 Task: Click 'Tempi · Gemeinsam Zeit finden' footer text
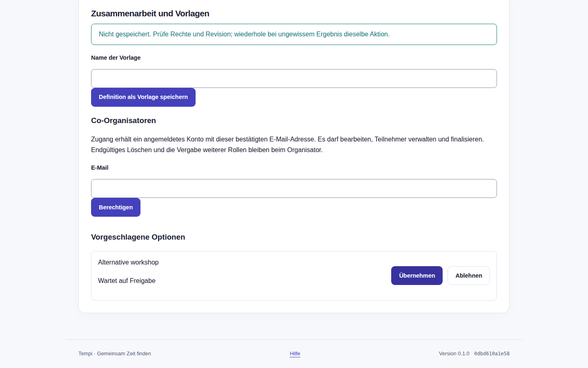[x=115, y=354]
